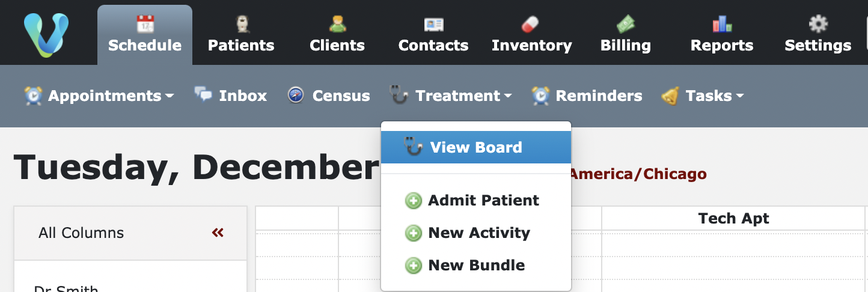Open Inventory pill icon
The width and height of the screenshot is (868, 292).
coord(531,25)
